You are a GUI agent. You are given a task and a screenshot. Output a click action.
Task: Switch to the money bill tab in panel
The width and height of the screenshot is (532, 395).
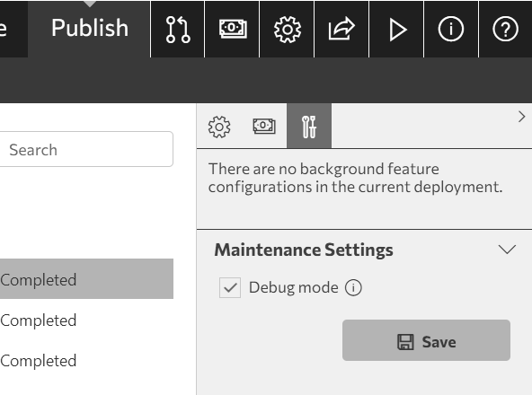pos(264,126)
